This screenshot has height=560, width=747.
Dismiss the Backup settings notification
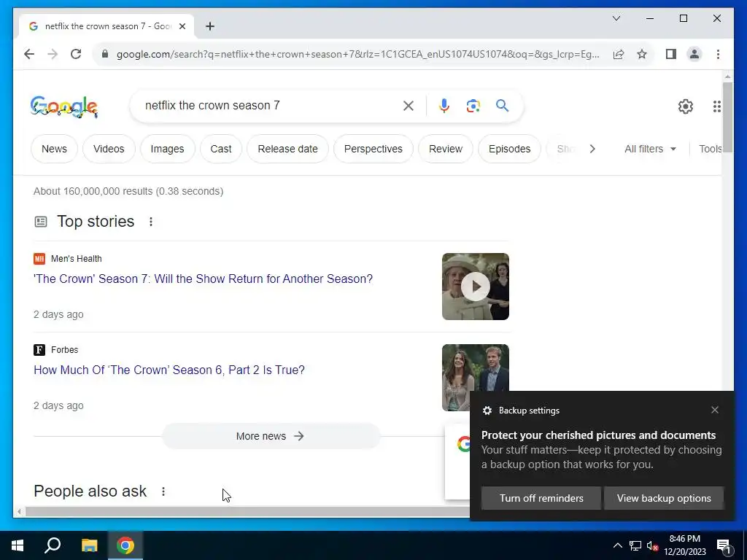[715, 410]
